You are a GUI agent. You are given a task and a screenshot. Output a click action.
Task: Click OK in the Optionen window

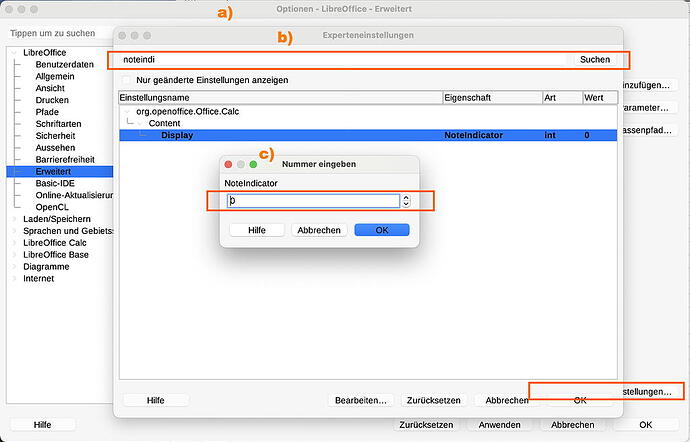point(646,425)
